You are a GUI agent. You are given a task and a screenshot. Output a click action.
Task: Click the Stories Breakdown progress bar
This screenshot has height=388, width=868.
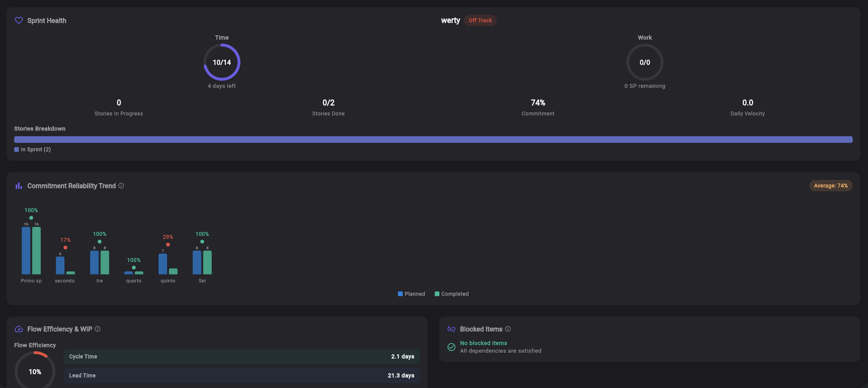point(433,139)
